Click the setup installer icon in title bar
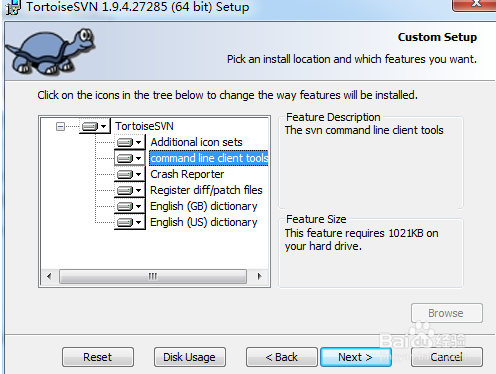 13,7
